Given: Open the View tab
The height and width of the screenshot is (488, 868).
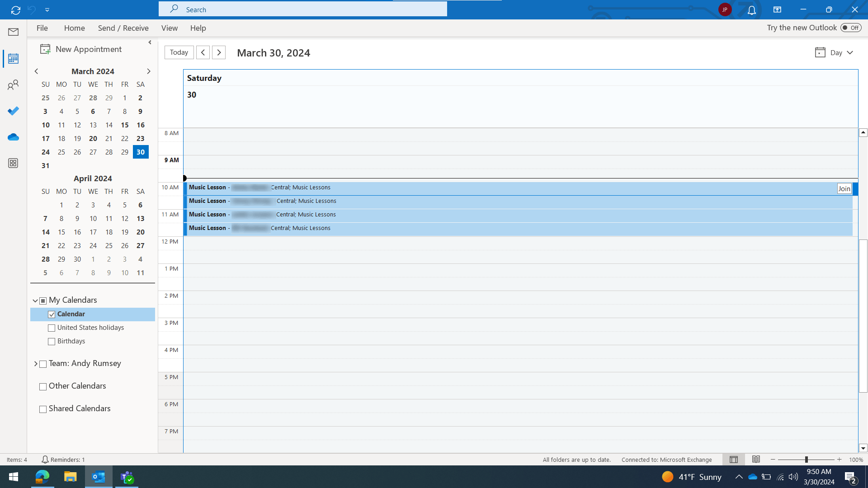Looking at the screenshot, I should click(x=170, y=28).
